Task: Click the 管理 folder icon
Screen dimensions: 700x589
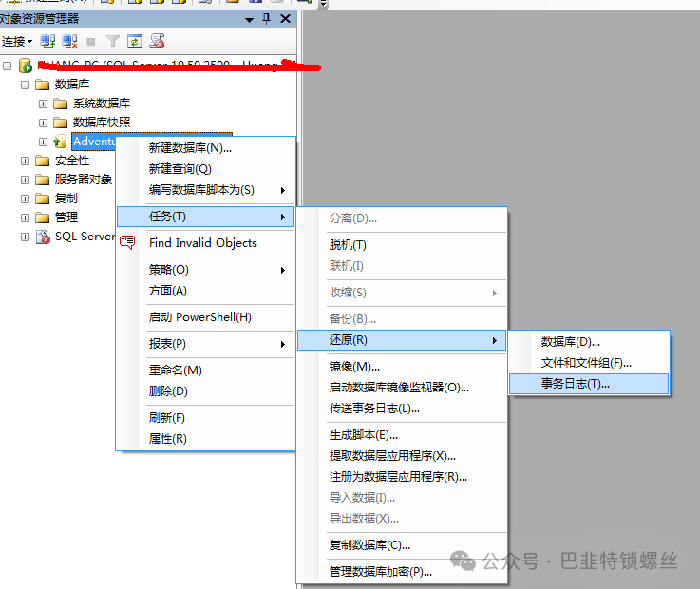Action: tap(43, 218)
